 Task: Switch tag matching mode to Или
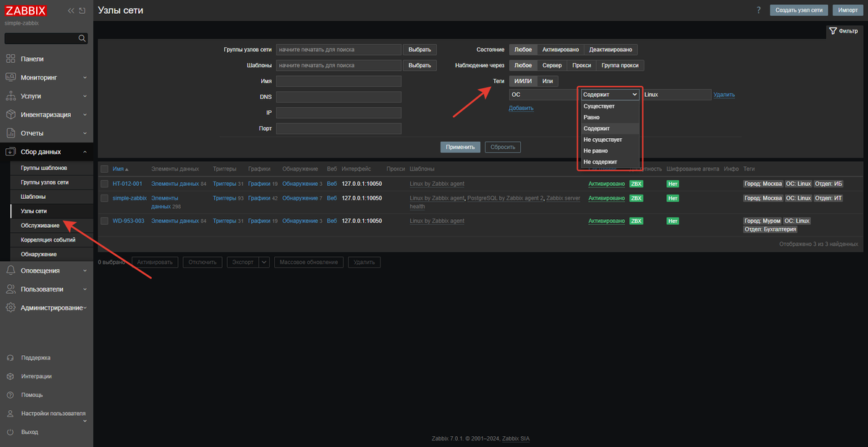click(x=548, y=80)
